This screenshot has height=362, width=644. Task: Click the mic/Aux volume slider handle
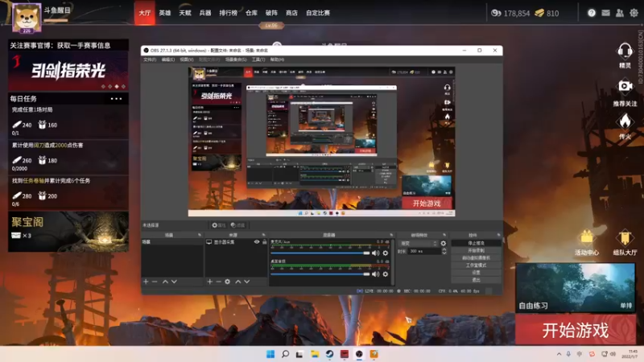pos(366,253)
